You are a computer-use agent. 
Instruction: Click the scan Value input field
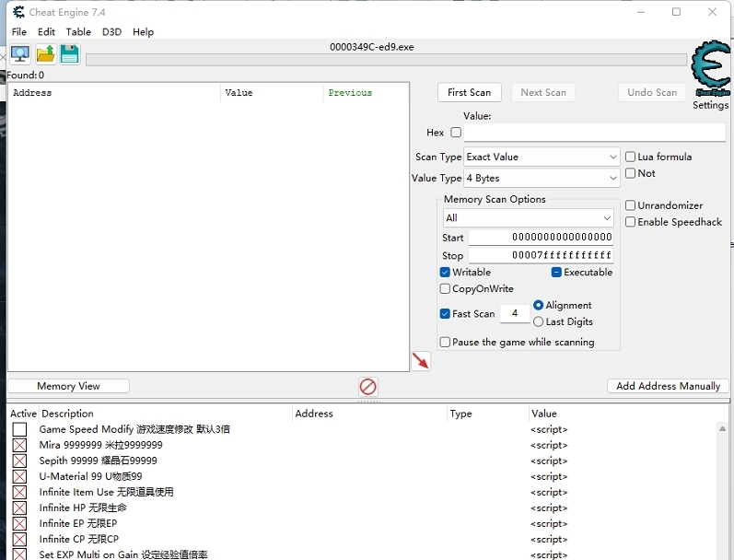[x=595, y=133]
